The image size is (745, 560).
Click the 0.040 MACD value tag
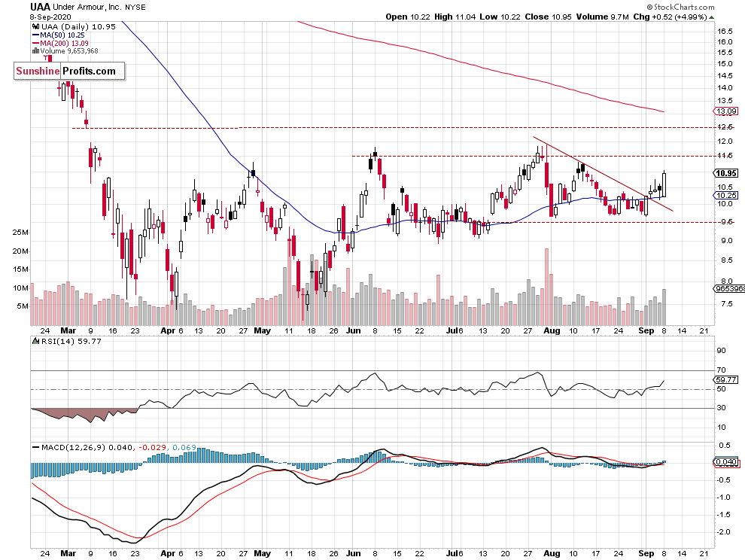pyautogui.click(x=726, y=461)
